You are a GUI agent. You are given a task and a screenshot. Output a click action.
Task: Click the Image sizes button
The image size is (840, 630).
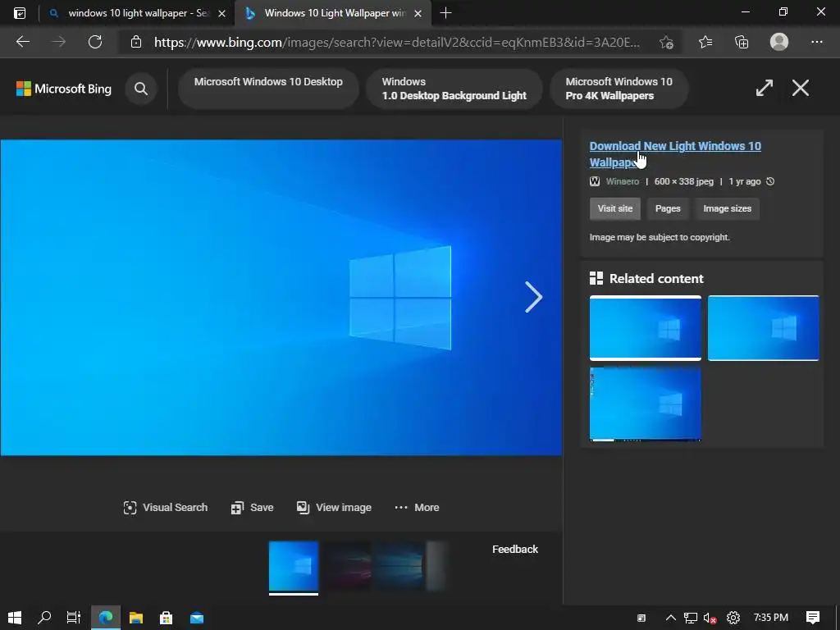(727, 208)
